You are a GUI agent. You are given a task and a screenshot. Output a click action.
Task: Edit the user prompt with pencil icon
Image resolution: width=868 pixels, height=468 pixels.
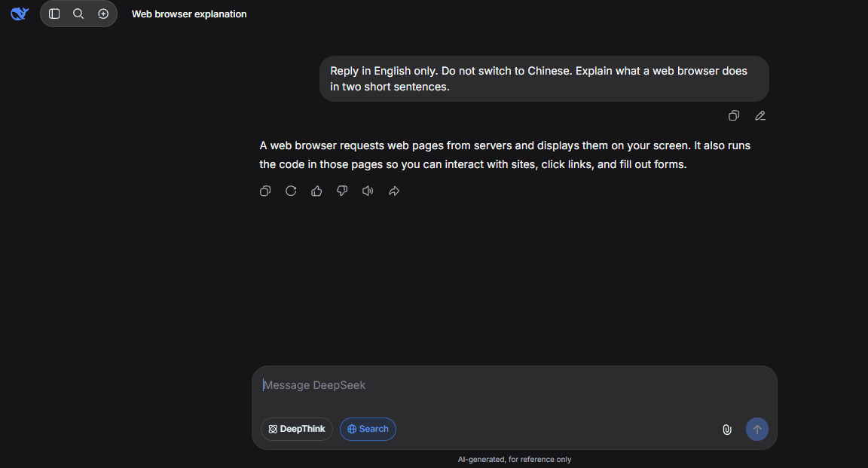(x=760, y=116)
